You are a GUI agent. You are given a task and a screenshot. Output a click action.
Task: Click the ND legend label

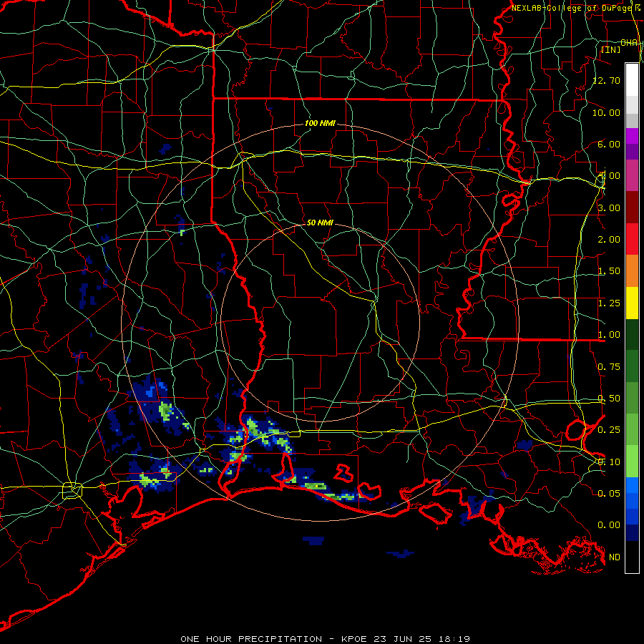tap(615, 557)
